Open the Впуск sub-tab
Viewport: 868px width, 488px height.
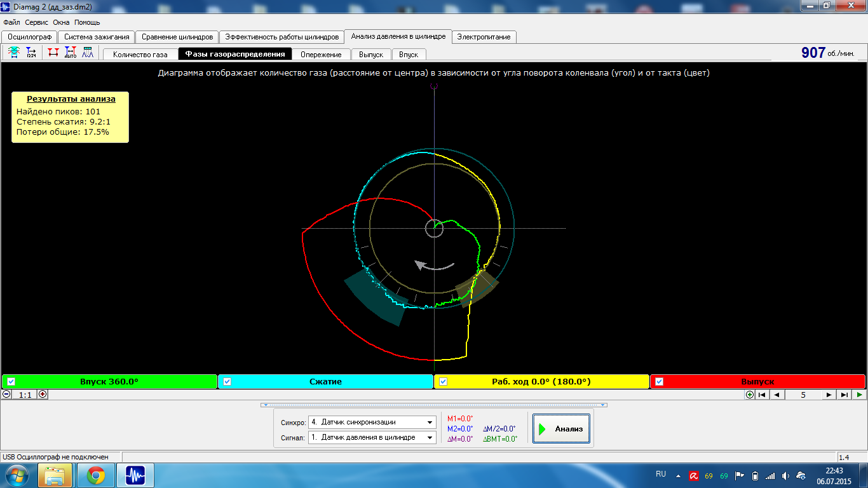click(x=409, y=55)
